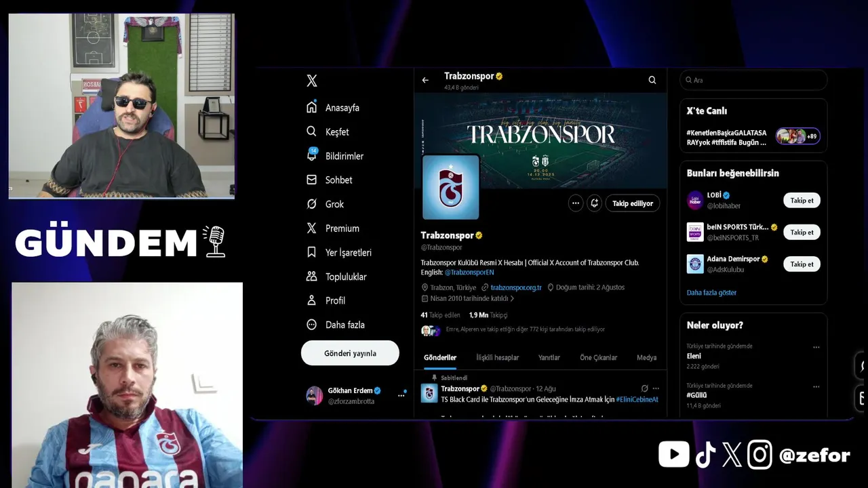Open the pinned post more options
Screen dimensions: 868x488
[656, 389]
